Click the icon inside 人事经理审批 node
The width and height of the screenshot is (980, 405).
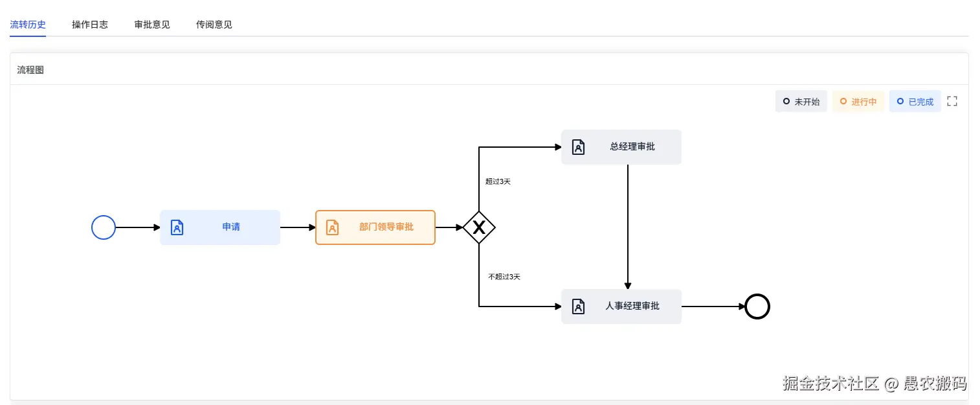[577, 306]
